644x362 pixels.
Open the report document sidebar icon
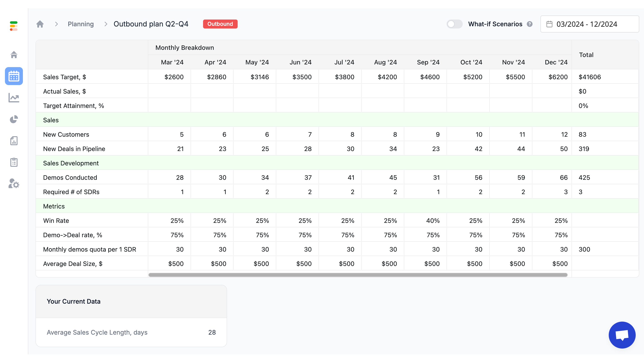pos(14,141)
